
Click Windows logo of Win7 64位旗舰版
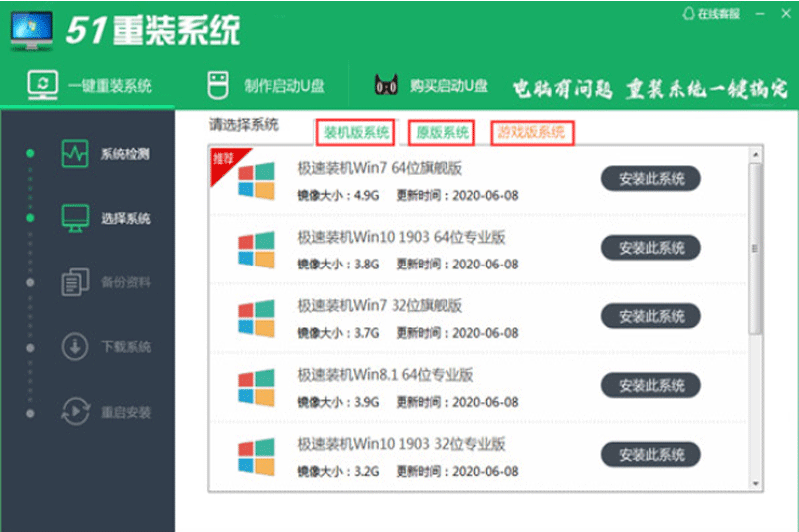256,181
